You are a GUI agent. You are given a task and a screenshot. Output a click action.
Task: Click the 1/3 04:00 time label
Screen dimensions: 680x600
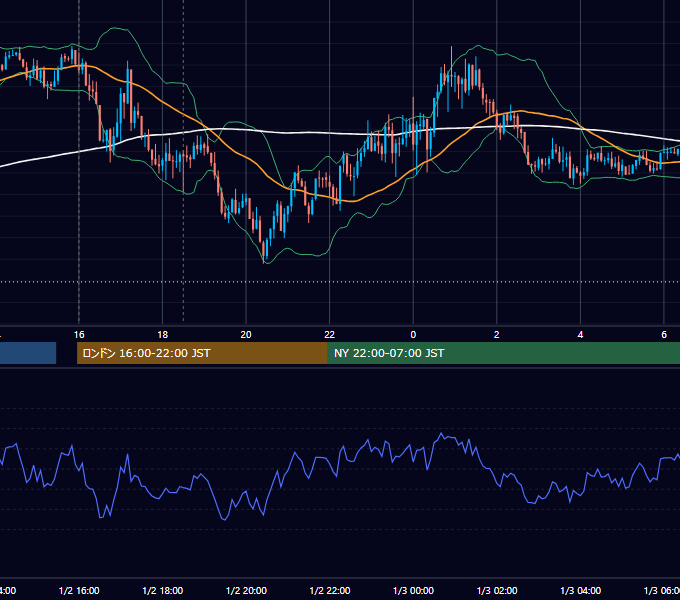coord(581,590)
